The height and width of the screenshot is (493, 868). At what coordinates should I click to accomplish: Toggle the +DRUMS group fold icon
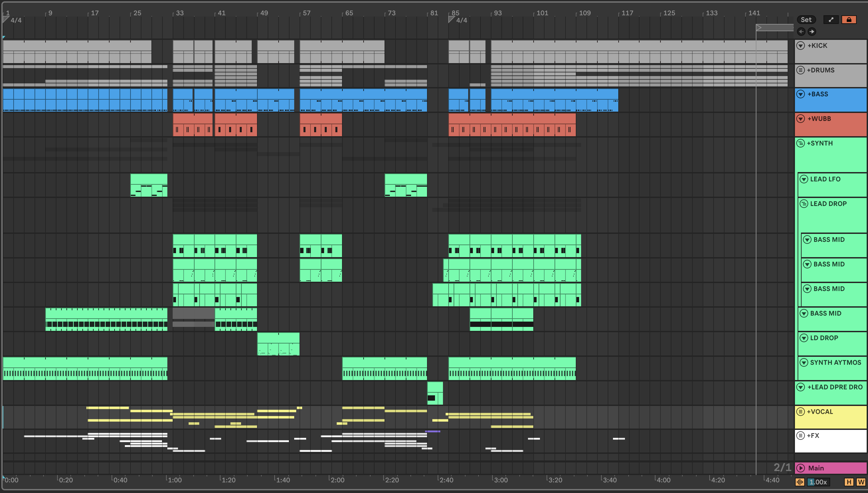pyautogui.click(x=801, y=70)
